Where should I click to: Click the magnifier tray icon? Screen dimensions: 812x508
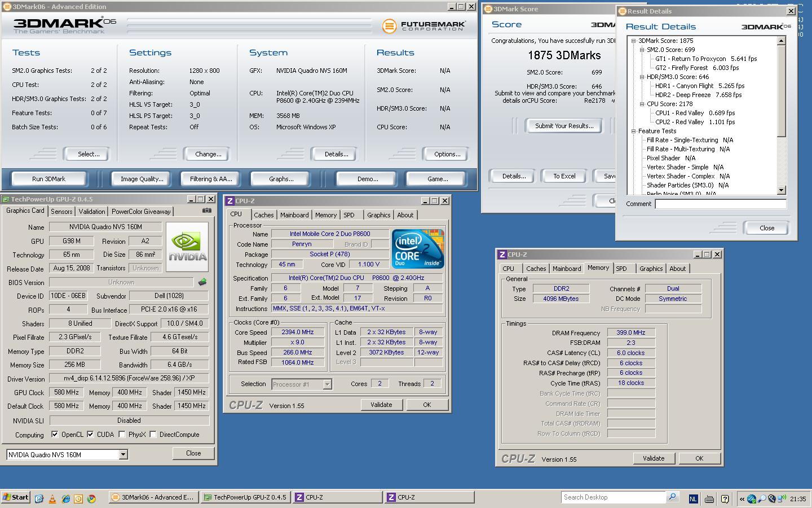pyautogui.click(x=762, y=499)
